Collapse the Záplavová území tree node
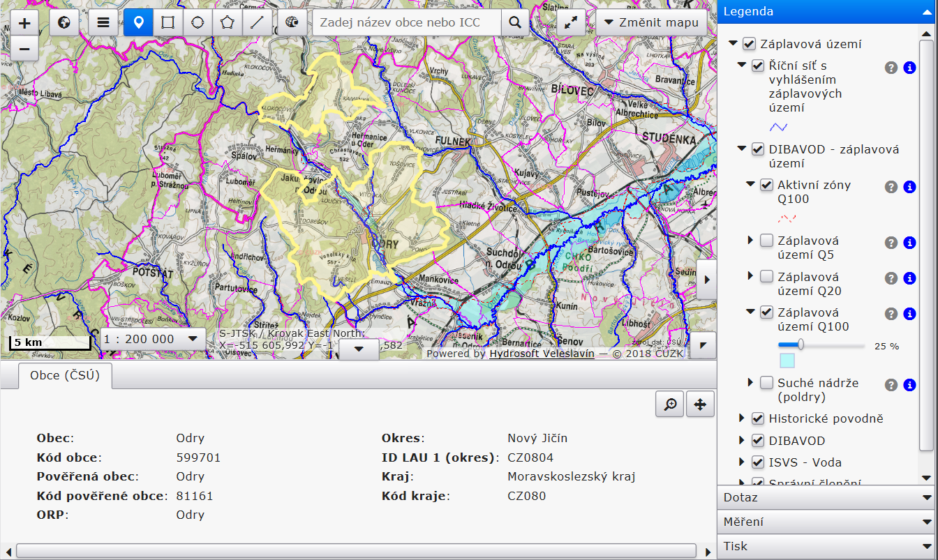 pos(733,44)
